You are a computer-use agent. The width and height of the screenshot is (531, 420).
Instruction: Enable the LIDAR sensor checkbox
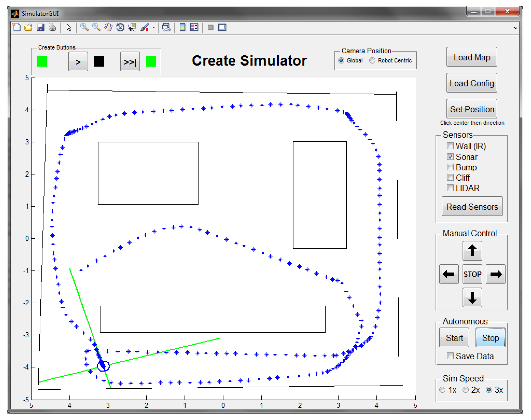tap(450, 188)
